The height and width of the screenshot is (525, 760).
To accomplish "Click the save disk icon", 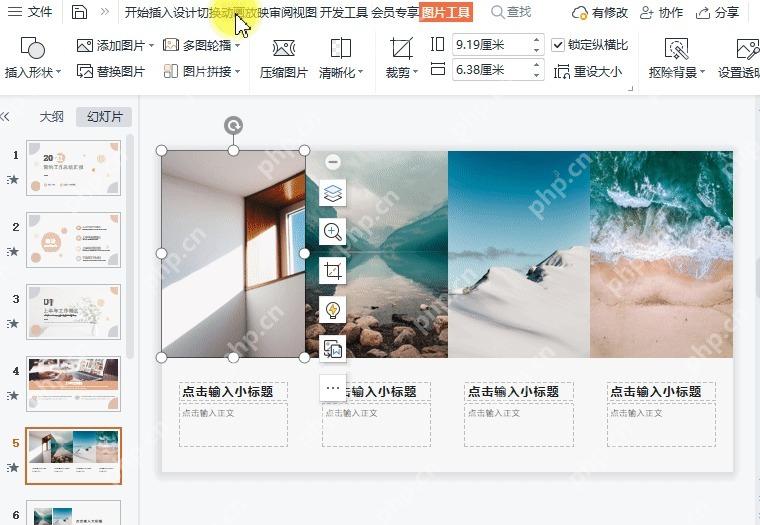I will point(79,12).
